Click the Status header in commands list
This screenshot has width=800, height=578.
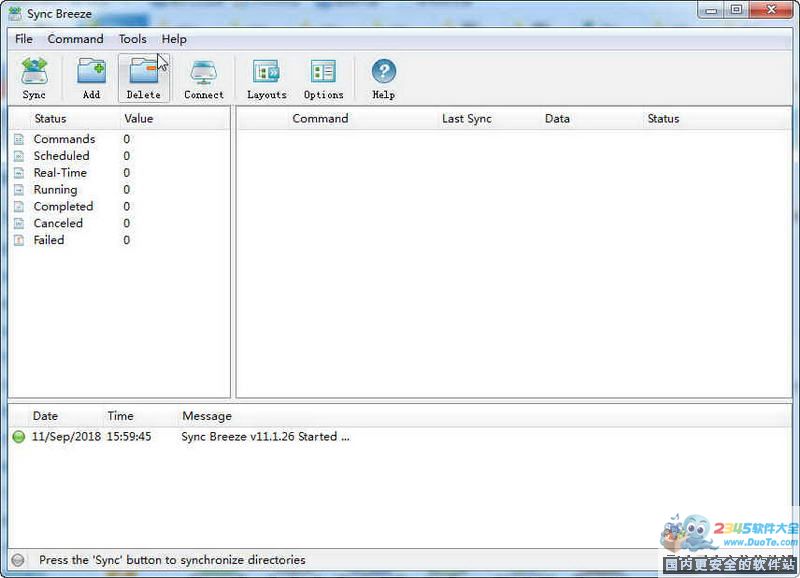click(x=663, y=118)
